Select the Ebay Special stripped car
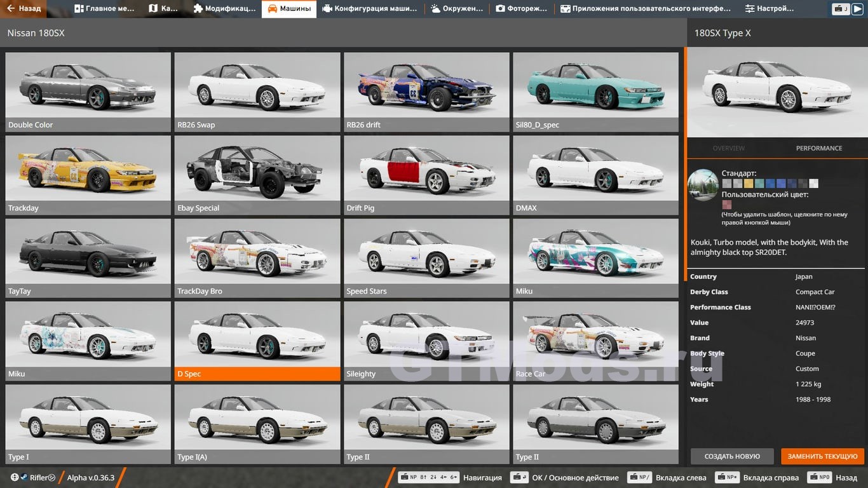The image size is (868, 488). pyautogui.click(x=257, y=175)
